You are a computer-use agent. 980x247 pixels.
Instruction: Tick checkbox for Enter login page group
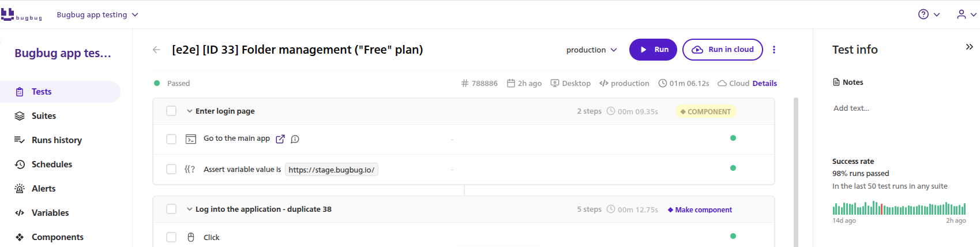pyautogui.click(x=171, y=111)
